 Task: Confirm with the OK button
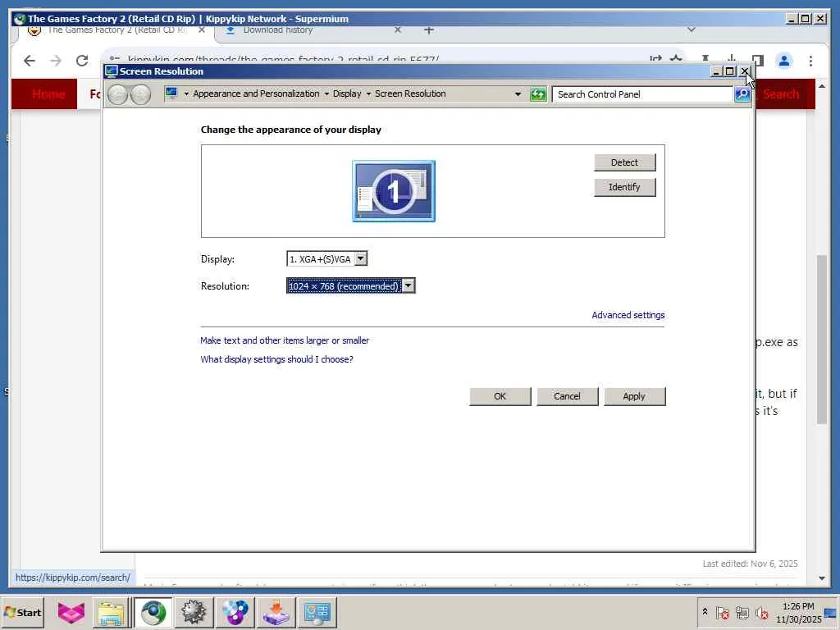pyautogui.click(x=500, y=396)
